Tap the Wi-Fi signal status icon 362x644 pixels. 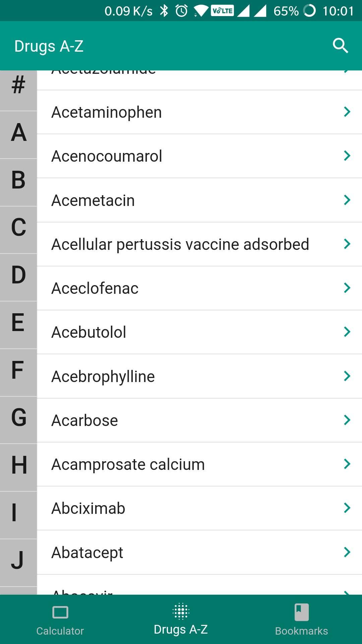(201, 11)
